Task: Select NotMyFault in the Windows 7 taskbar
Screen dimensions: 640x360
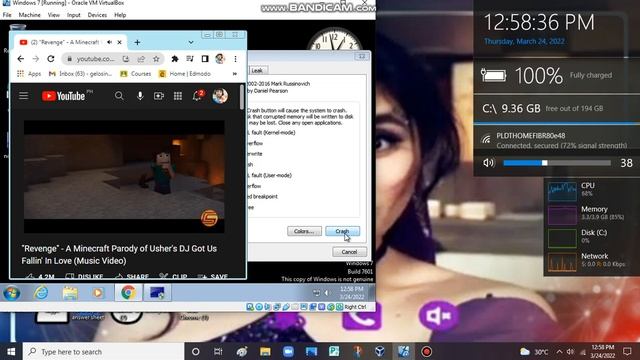Action: pyautogui.click(x=157, y=293)
